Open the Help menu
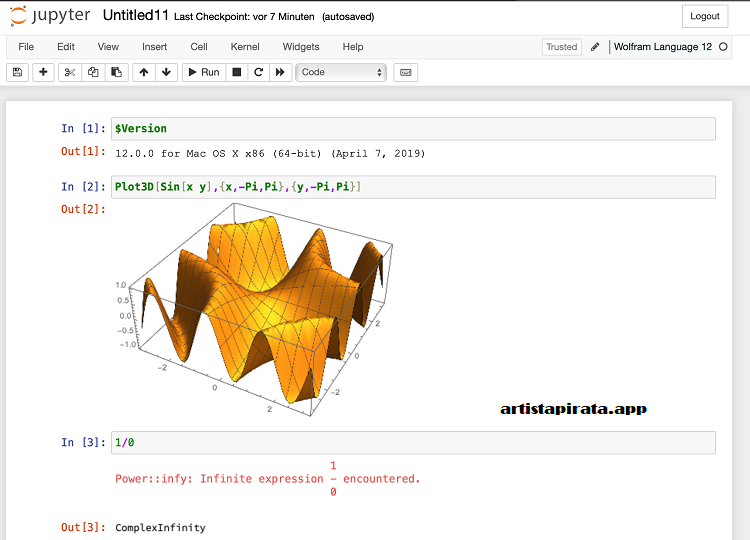 click(353, 47)
